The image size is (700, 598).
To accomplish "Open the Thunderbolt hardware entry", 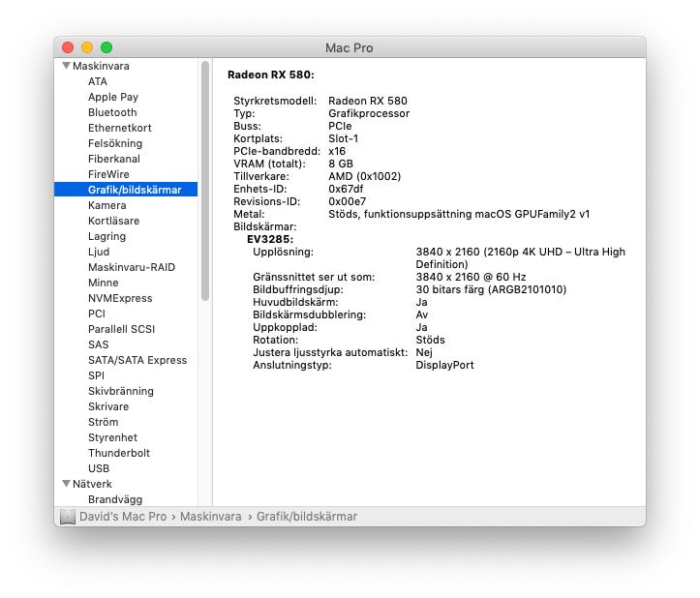I will coord(119,453).
